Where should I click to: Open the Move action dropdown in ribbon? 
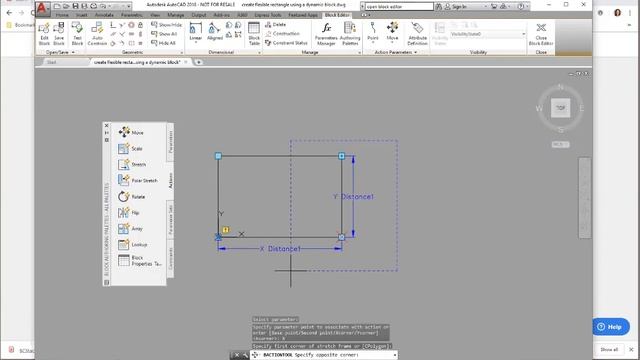(x=392, y=42)
